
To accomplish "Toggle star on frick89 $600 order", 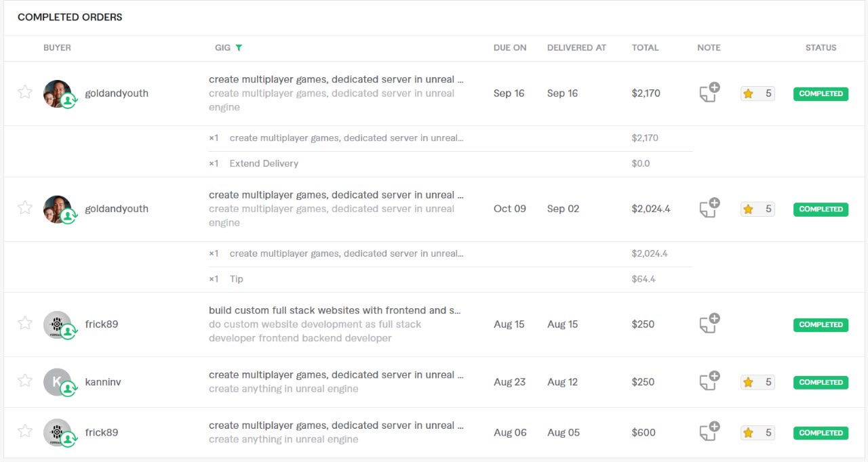I will click(25, 431).
